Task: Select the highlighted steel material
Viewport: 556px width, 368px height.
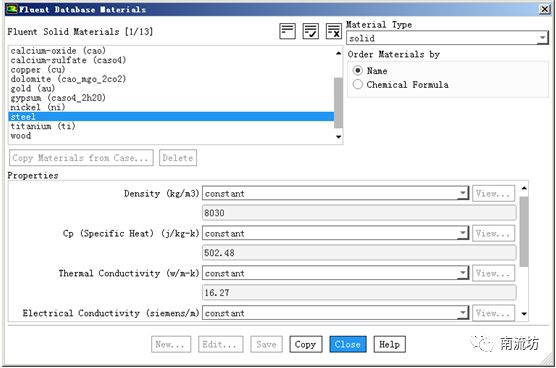Action: [x=171, y=117]
